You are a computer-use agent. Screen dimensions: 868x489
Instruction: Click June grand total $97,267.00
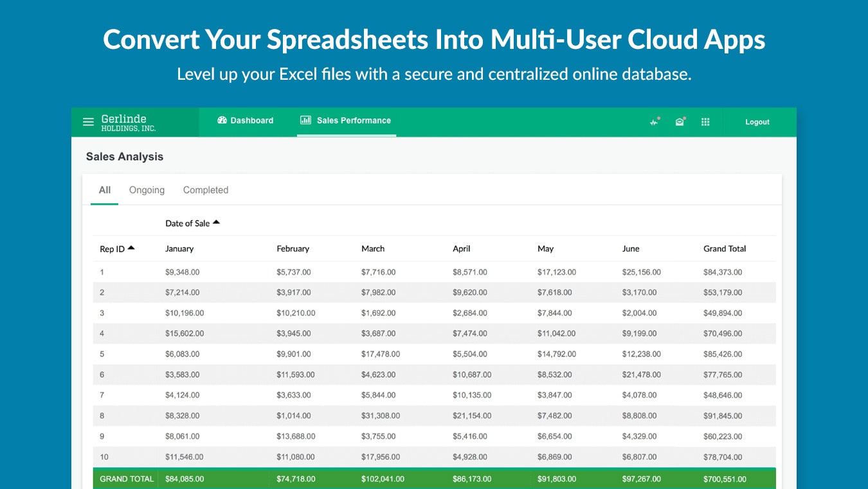[x=642, y=479]
